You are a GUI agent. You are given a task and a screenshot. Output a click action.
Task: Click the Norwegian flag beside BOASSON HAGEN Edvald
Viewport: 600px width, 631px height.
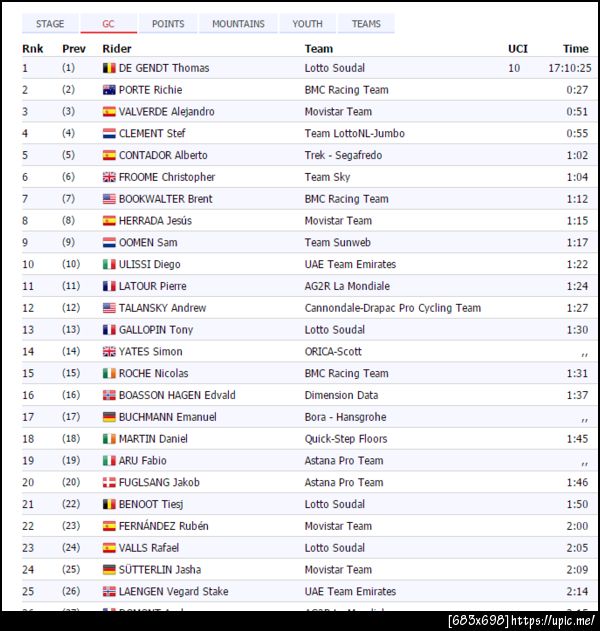(x=109, y=395)
